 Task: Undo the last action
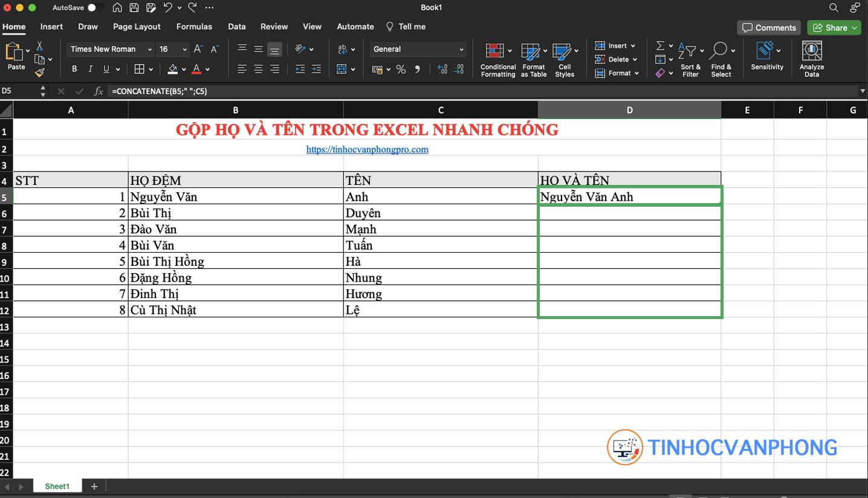[168, 8]
